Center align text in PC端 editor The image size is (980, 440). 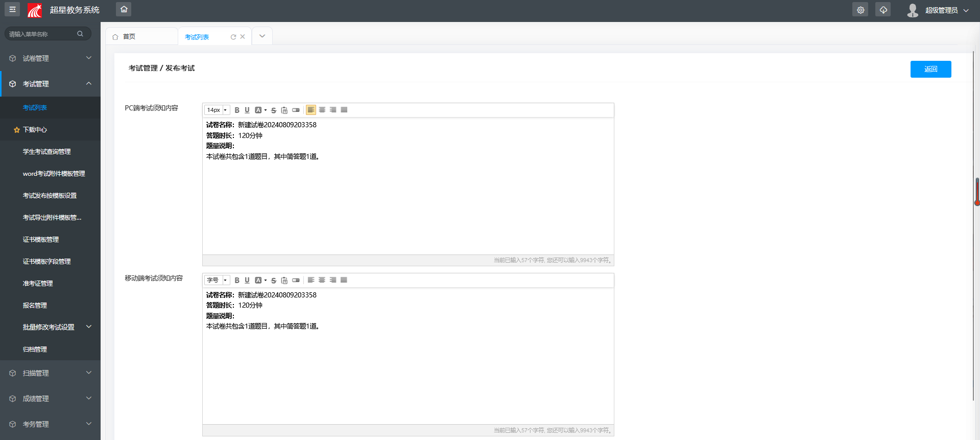tap(322, 110)
